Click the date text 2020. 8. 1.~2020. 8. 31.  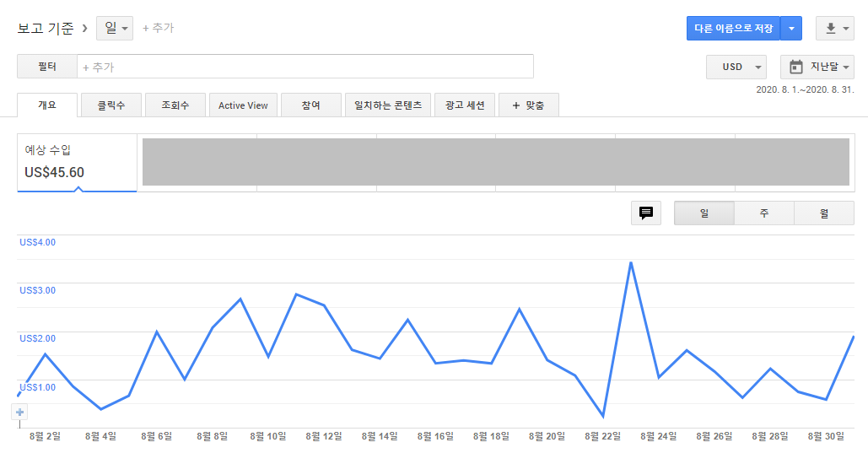(806, 89)
